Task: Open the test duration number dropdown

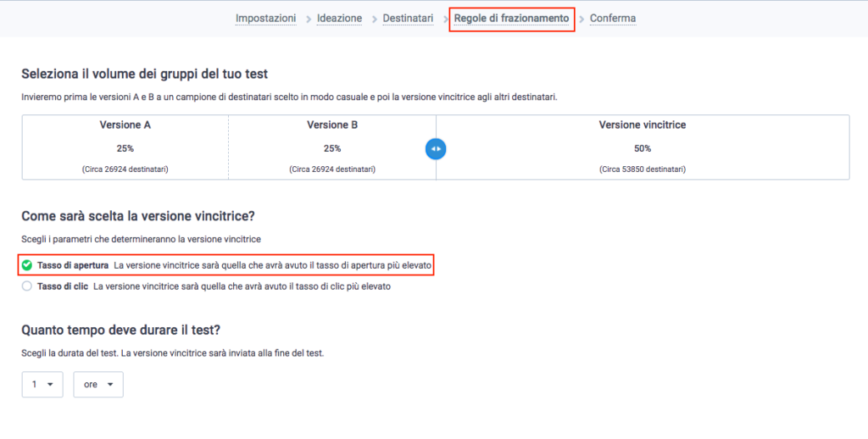Action: click(42, 384)
